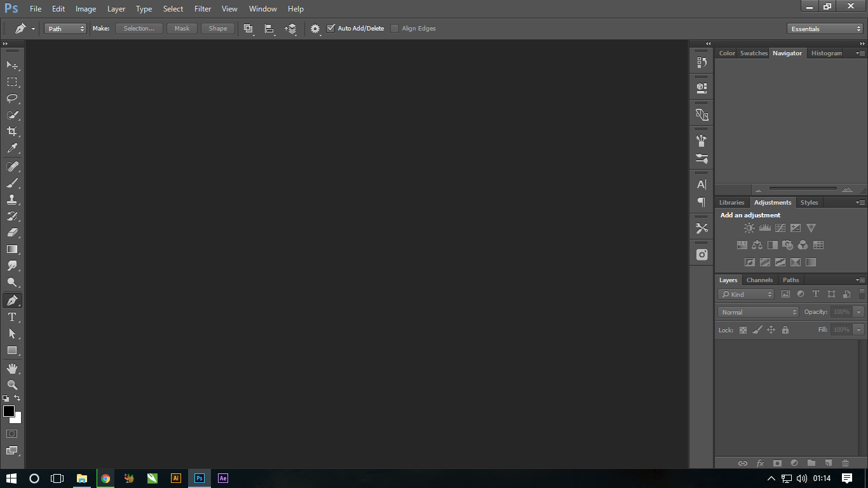The image size is (868, 488).
Task: Open path operations dropdown
Action: tap(249, 29)
